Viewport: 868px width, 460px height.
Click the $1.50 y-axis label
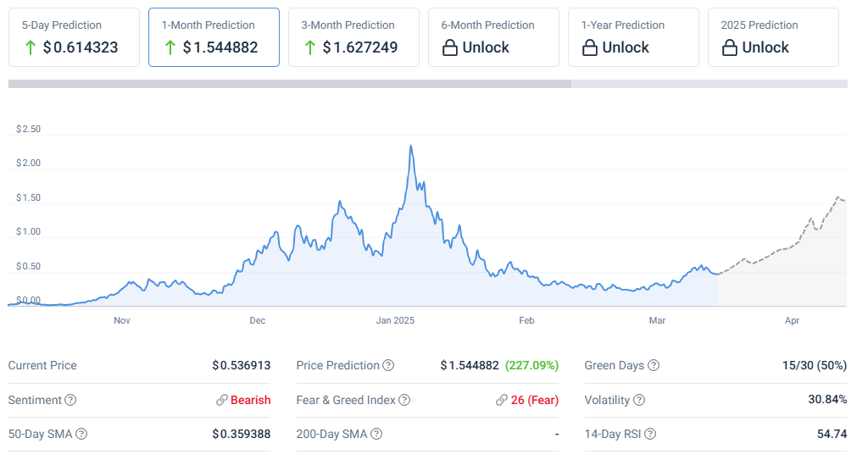click(x=28, y=197)
